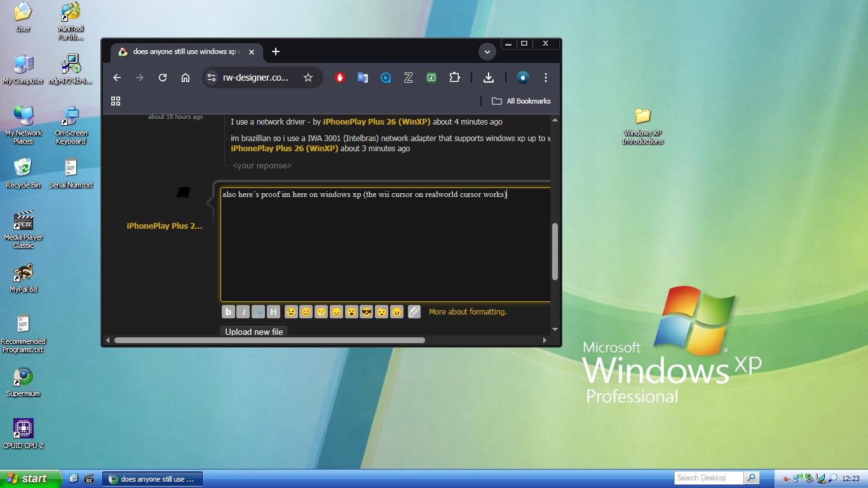Open the downloads icon in toolbar

click(489, 78)
